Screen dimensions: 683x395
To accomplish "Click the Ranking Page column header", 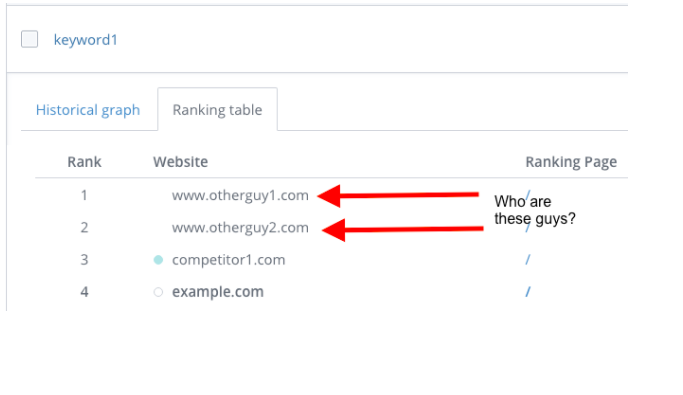I will (571, 162).
